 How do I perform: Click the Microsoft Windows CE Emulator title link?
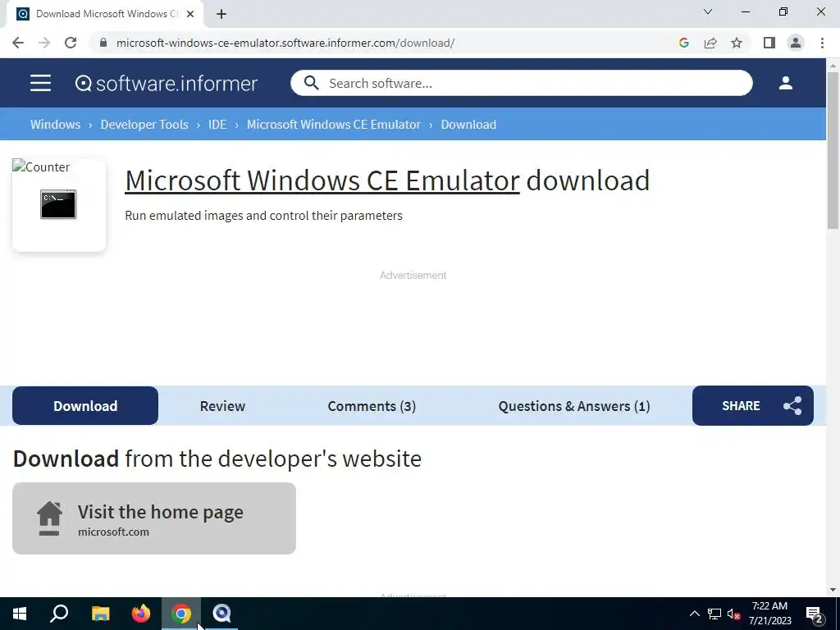click(322, 180)
